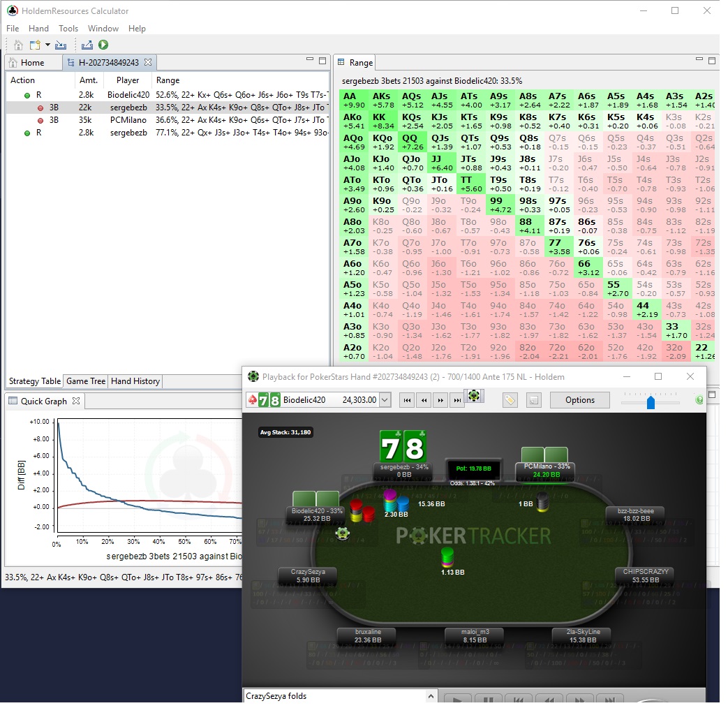Click the import toolbar icon
This screenshot has width=728, height=708.
(60, 45)
